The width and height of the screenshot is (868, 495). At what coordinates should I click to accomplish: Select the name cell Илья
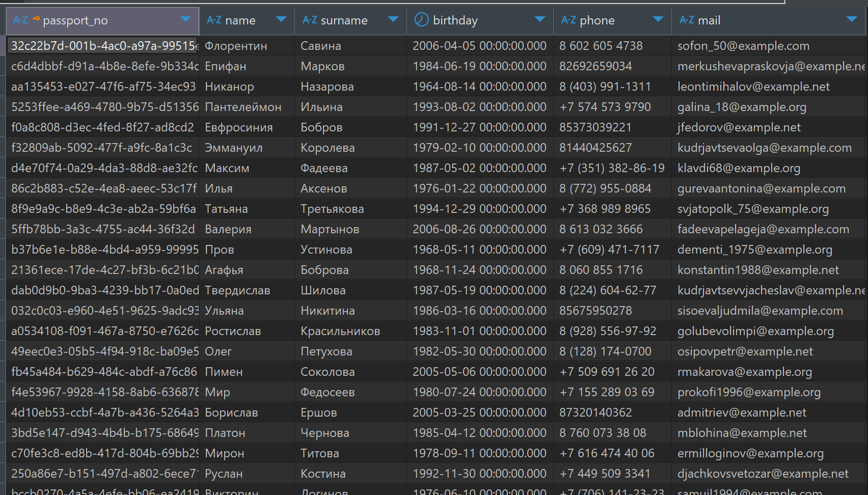pyautogui.click(x=247, y=188)
